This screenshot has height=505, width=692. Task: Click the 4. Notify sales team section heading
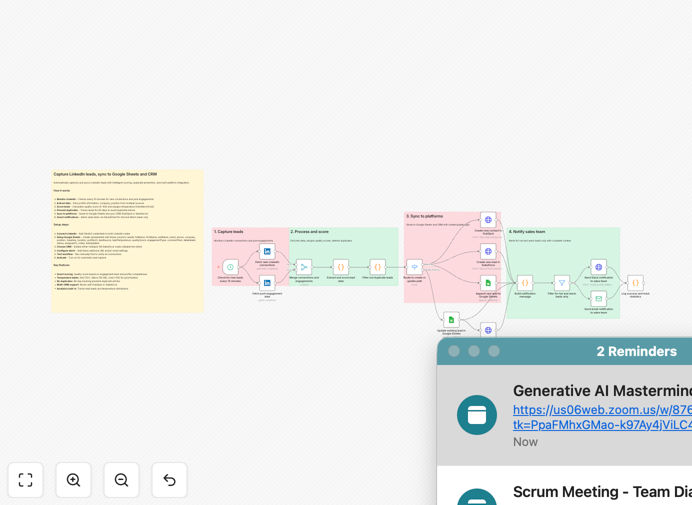pyautogui.click(x=527, y=232)
